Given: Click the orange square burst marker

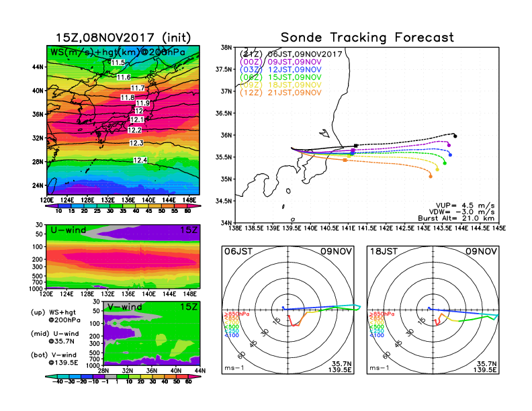Looking at the screenshot, I should (345, 160).
